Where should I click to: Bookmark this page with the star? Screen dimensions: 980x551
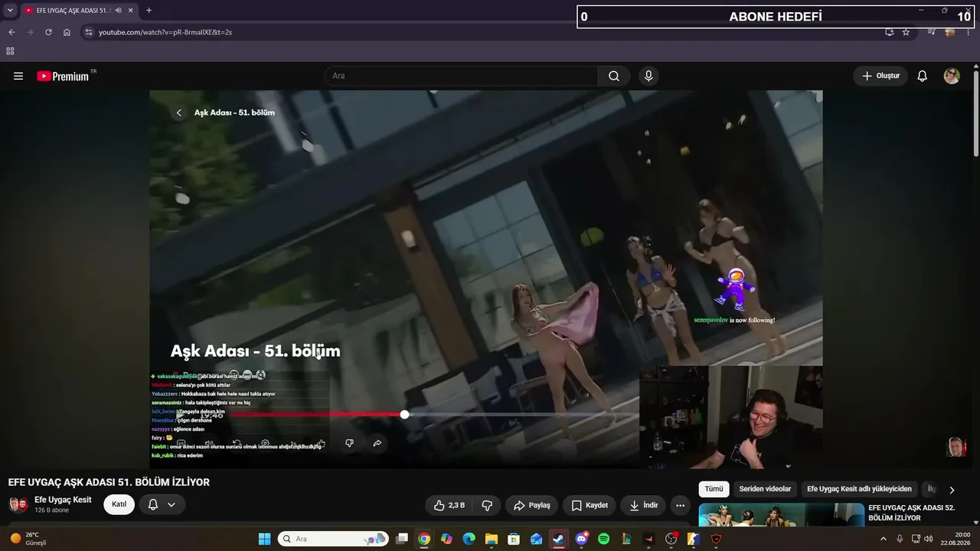point(906,32)
